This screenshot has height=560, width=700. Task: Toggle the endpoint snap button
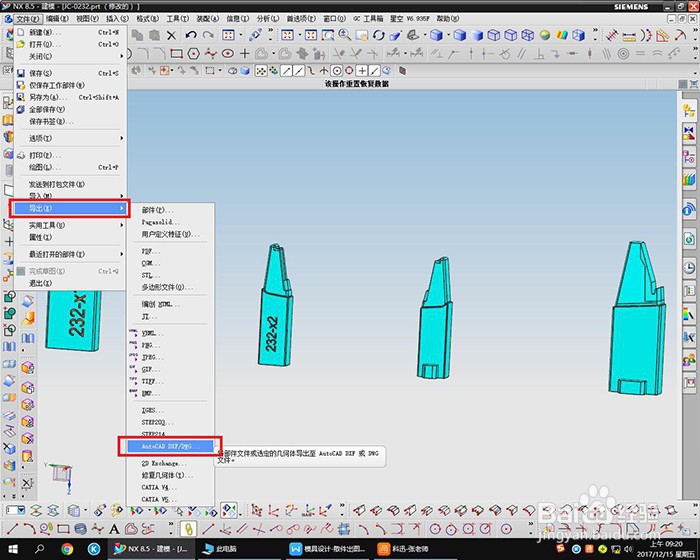[x=287, y=71]
